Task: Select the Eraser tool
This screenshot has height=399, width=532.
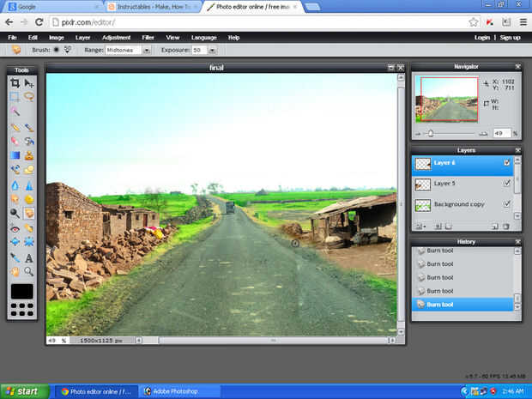Action: [x=15, y=141]
